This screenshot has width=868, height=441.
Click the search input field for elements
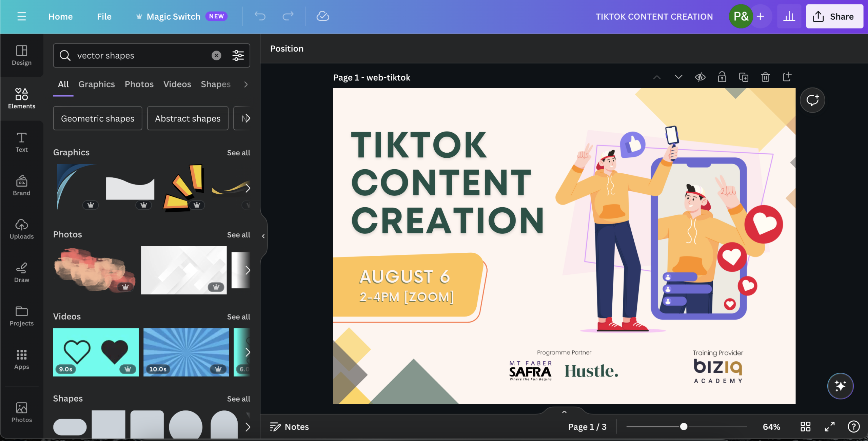coord(139,55)
